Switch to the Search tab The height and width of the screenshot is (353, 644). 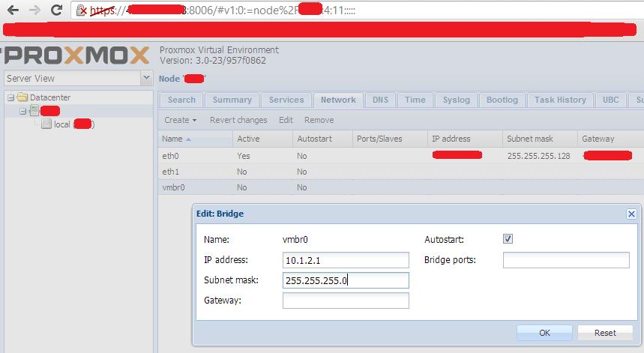coord(181,100)
